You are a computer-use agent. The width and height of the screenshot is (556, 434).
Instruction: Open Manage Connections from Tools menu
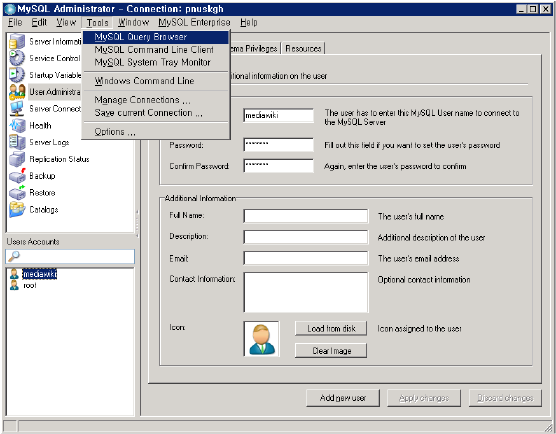pos(156,100)
